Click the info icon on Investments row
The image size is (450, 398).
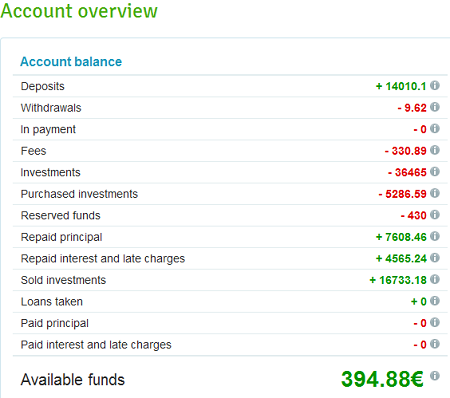[x=435, y=172]
